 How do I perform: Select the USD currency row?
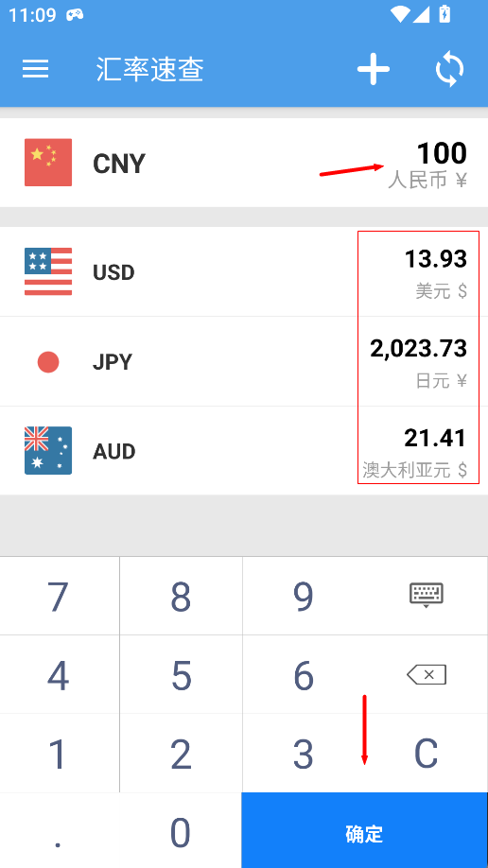(244, 271)
